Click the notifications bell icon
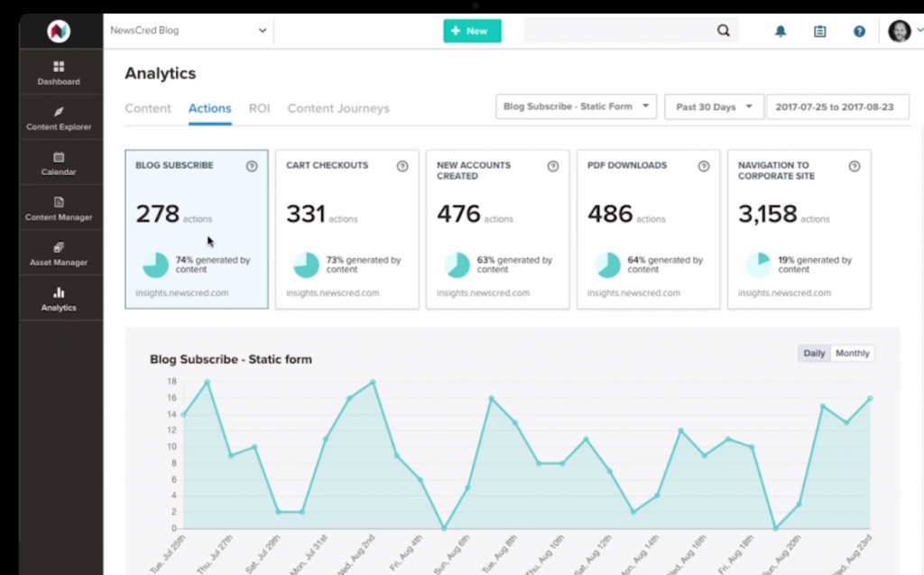Image resolution: width=924 pixels, height=575 pixels. [781, 31]
